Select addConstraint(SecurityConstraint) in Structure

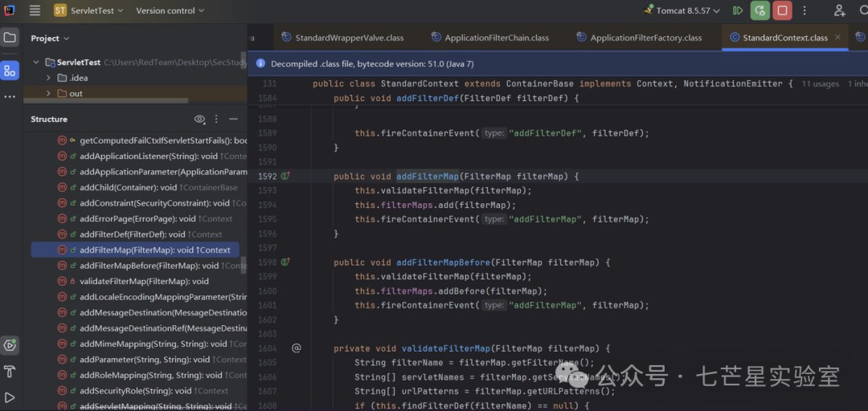click(152, 203)
